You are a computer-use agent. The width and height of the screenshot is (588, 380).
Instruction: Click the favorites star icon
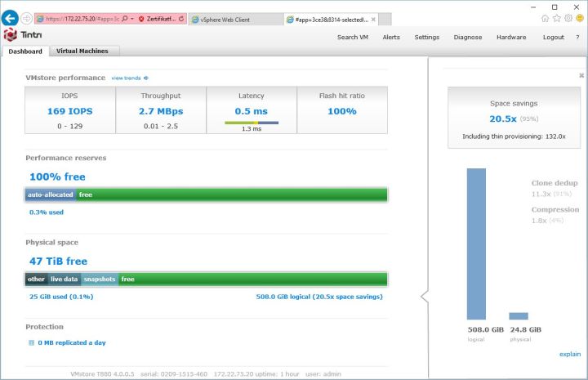pos(557,18)
